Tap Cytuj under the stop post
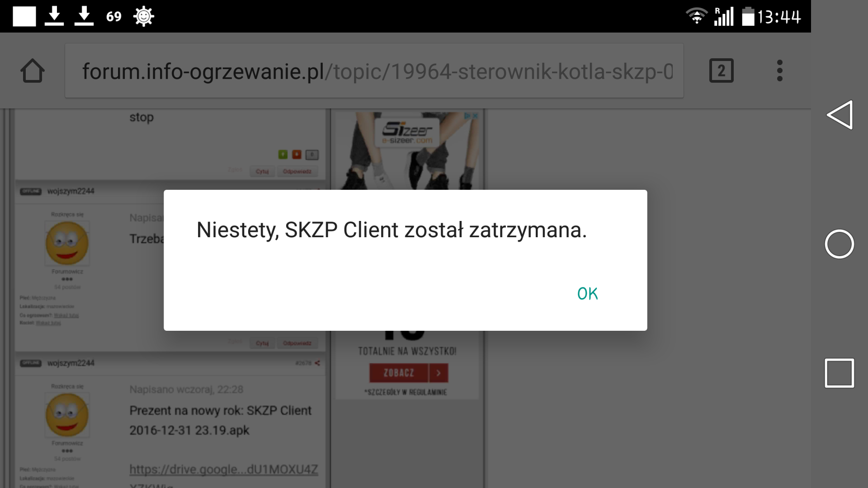The image size is (868, 488). [262, 171]
